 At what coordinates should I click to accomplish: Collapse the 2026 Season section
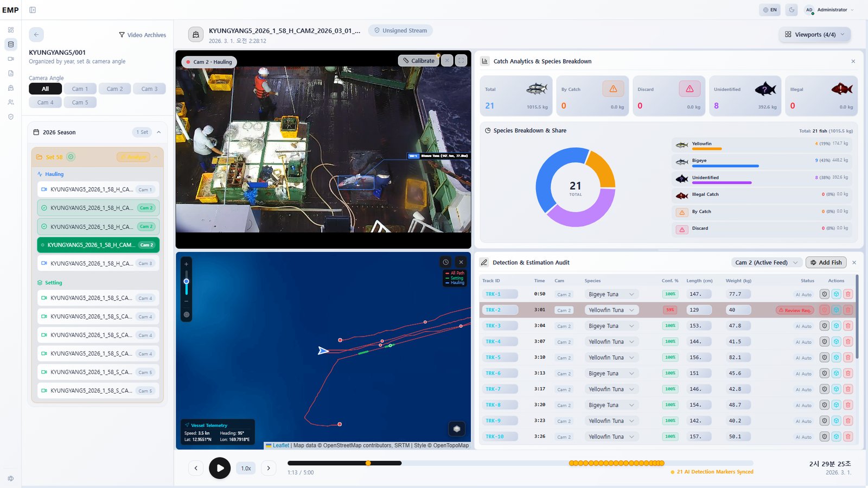coord(159,132)
